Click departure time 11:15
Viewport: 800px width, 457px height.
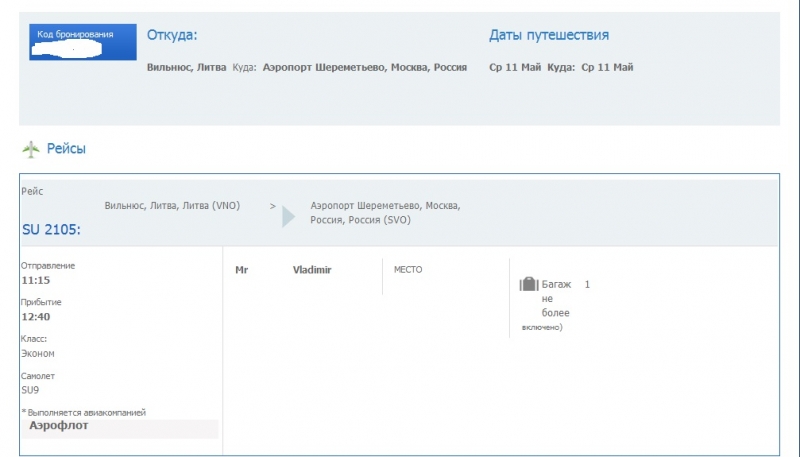[x=36, y=280]
